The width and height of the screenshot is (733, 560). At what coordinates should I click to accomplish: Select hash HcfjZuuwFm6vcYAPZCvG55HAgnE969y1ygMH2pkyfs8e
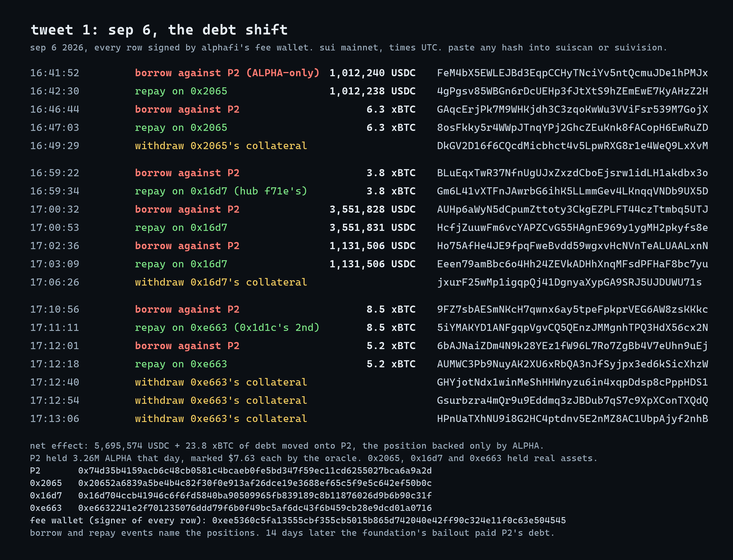[572, 228]
